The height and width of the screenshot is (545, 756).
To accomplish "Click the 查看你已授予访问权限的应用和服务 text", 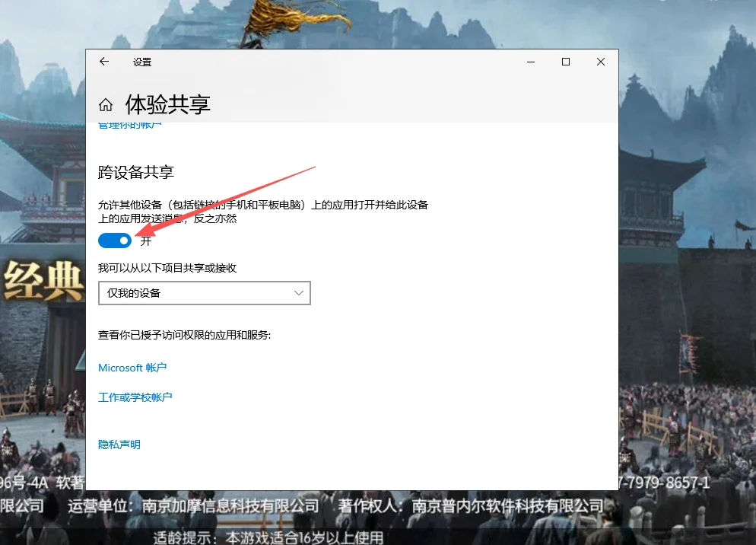I will pos(184,335).
